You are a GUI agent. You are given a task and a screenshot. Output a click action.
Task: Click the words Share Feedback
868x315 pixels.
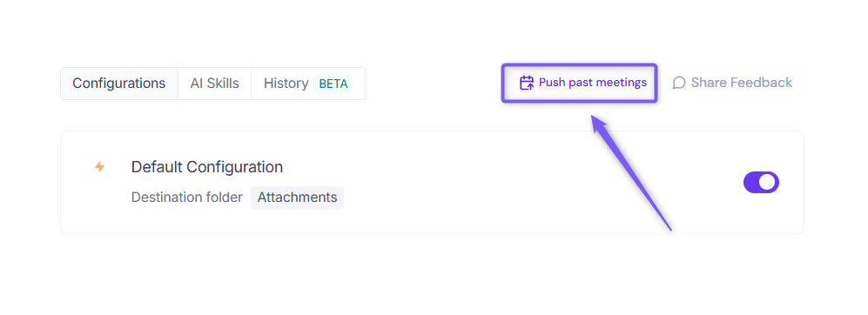point(742,83)
